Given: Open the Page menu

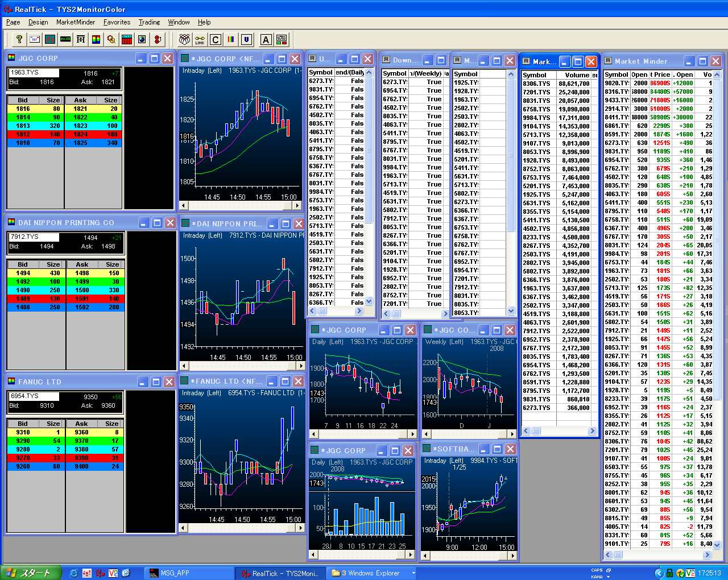Looking at the screenshot, I should click(x=13, y=22).
